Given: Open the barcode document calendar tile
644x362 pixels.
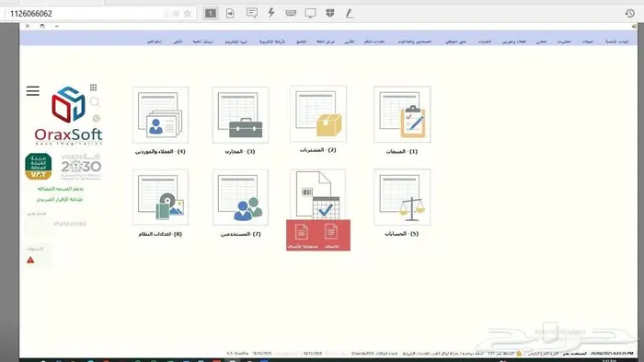Looking at the screenshot, I should point(318,194).
